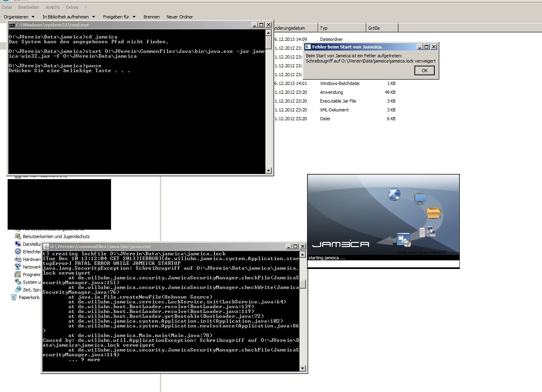Select the Datei type row (6 KB)
542x392 pixels.
click(x=335, y=119)
